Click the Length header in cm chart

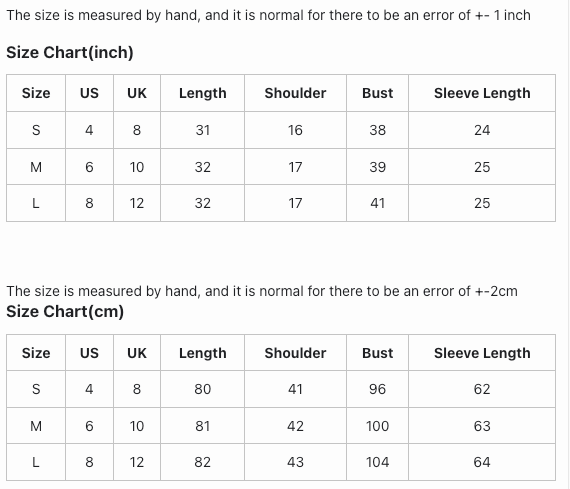coord(202,353)
